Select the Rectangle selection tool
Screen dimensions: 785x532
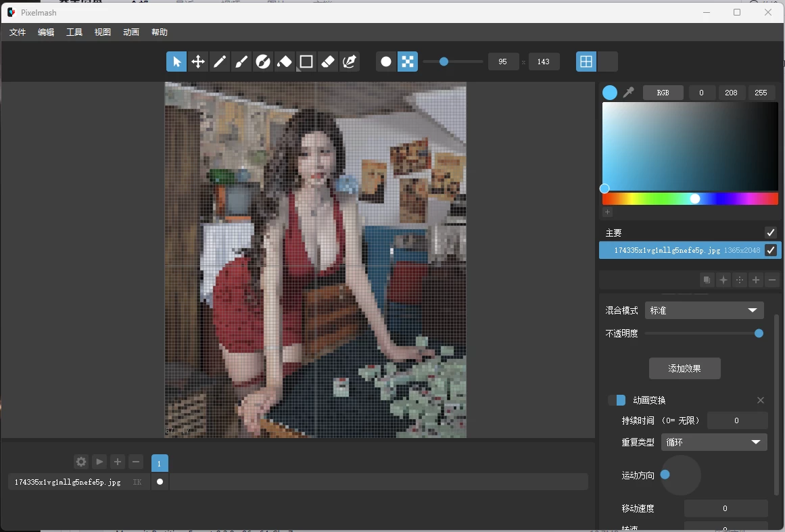point(306,62)
